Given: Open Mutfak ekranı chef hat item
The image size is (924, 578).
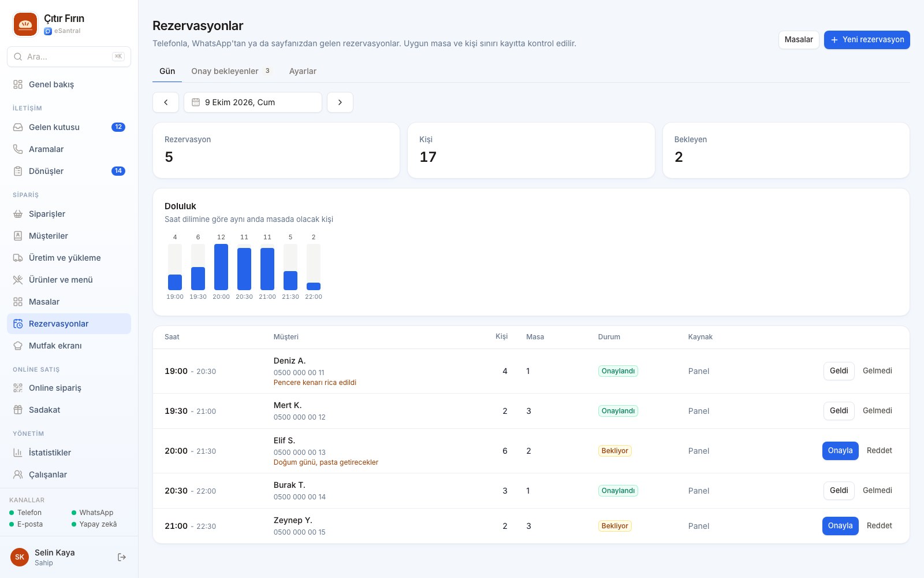Looking at the screenshot, I should (69, 346).
